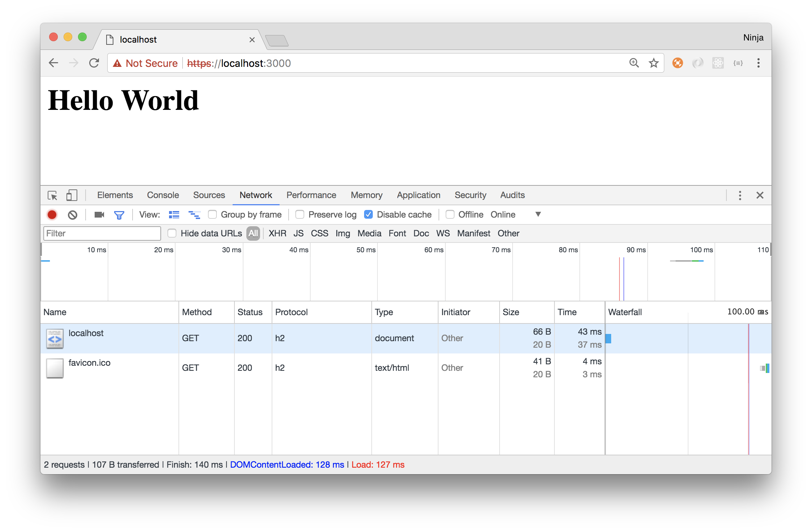Reload the page
The height and width of the screenshot is (532, 812).
[94, 63]
